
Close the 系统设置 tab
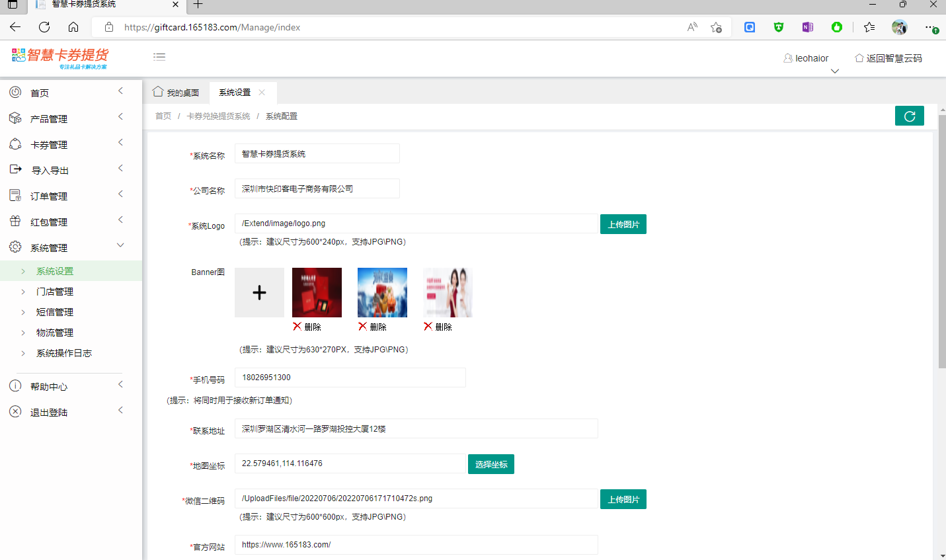click(x=262, y=93)
